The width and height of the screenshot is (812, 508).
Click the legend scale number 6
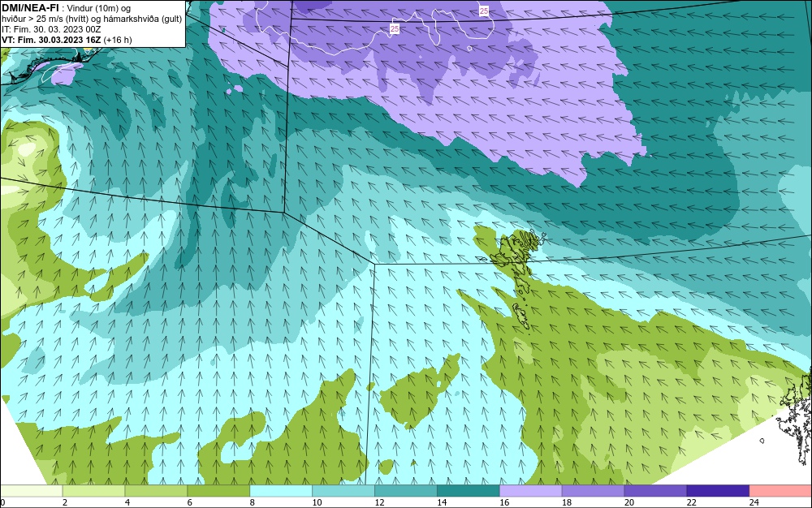coord(189,502)
